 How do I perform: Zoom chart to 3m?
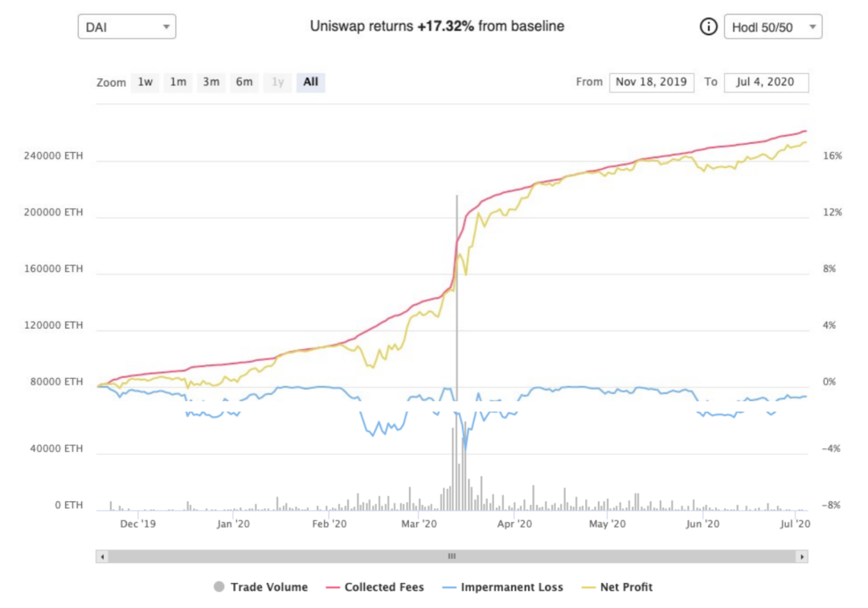tap(211, 83)
